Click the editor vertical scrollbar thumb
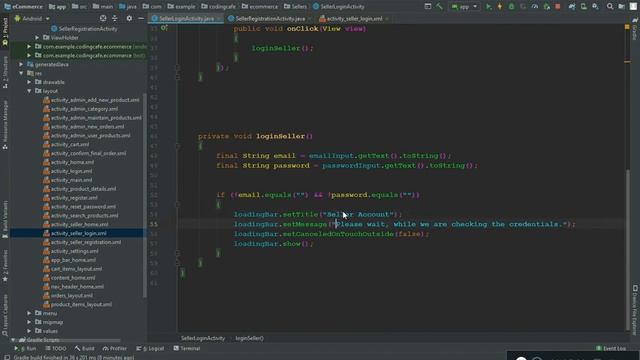Viewport: 640px width, 360px height. (628, 249)
